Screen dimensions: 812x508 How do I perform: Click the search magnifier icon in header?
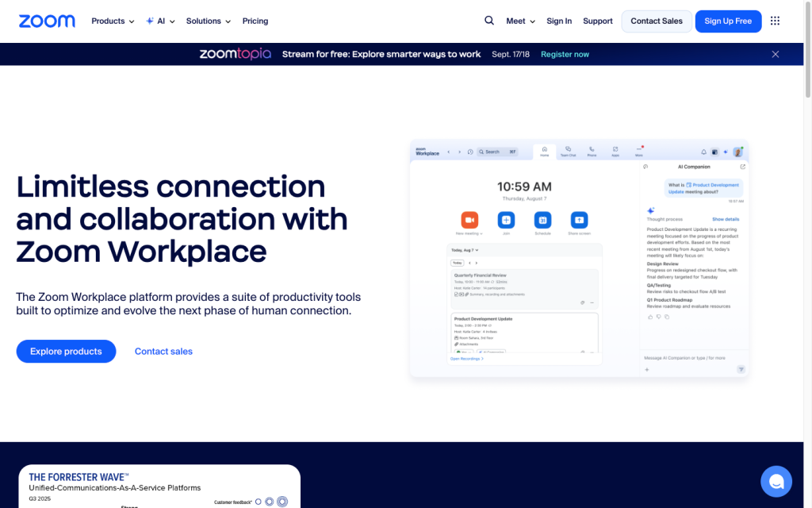coord(489,21)
